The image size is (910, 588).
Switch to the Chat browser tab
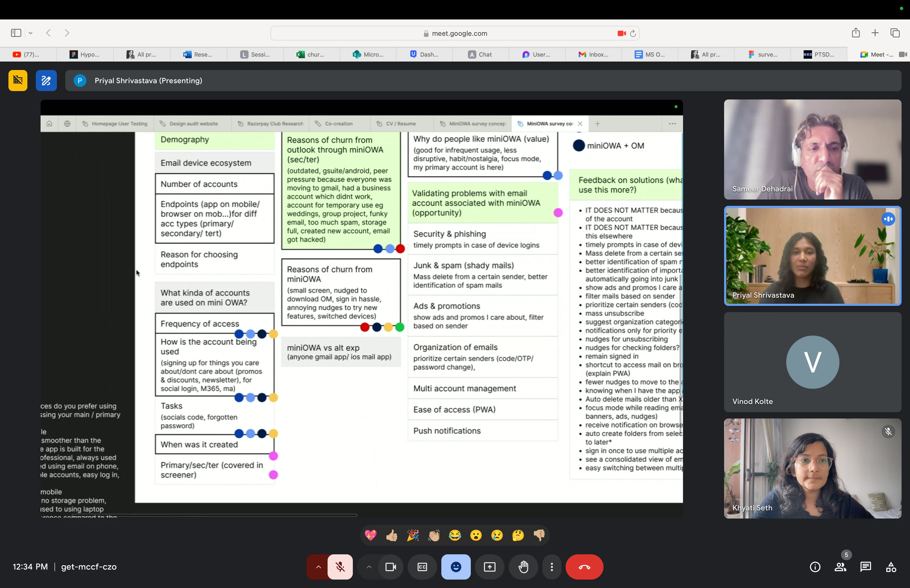[x=480, y=55]
